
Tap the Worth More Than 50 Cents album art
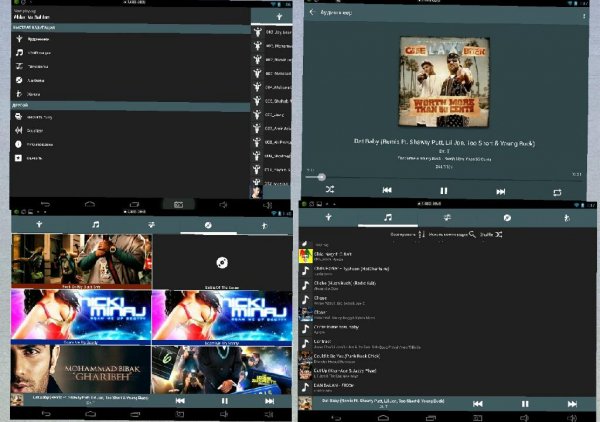444,81
